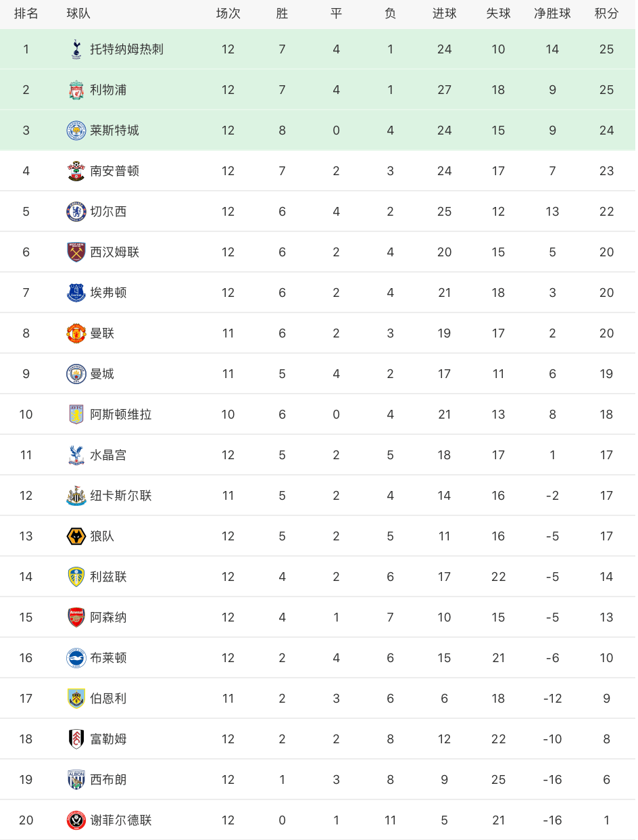The image size is (638, 840).
Task: Click the 进球 column header
Action: tap(444, 14)
